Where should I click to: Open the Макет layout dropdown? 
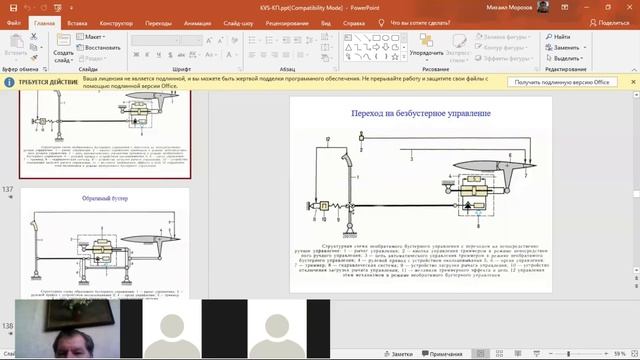(x=91, y=37)
